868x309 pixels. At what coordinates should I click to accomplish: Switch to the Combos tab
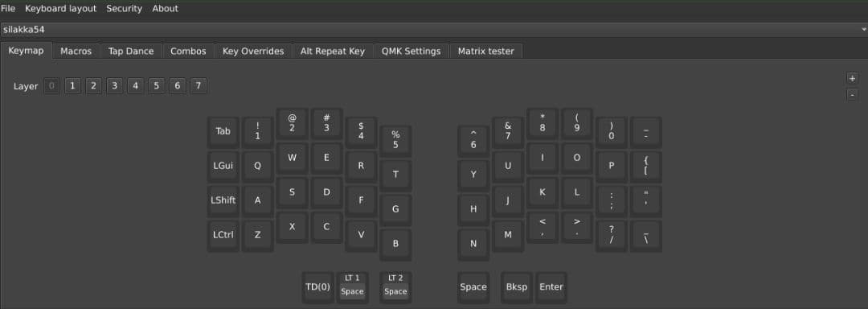pos(188,51)
